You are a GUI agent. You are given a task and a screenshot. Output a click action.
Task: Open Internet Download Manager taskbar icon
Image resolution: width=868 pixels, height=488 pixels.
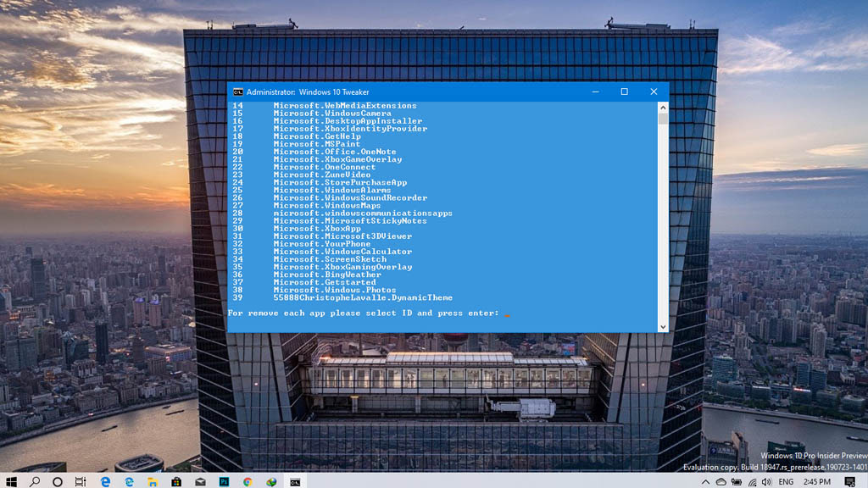click(271, 482)
